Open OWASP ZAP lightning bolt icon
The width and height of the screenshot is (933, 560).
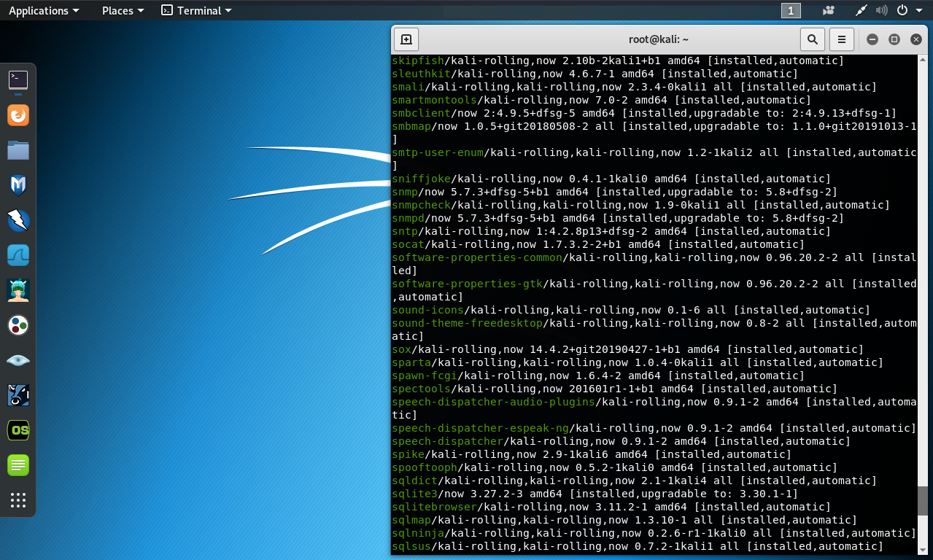(18, 220)
